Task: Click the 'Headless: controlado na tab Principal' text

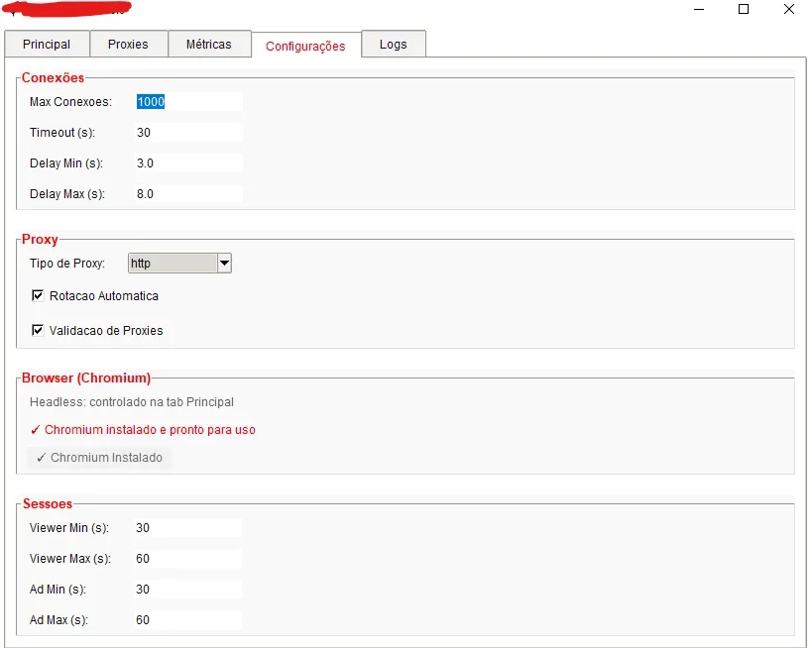Action: point(132,402)
